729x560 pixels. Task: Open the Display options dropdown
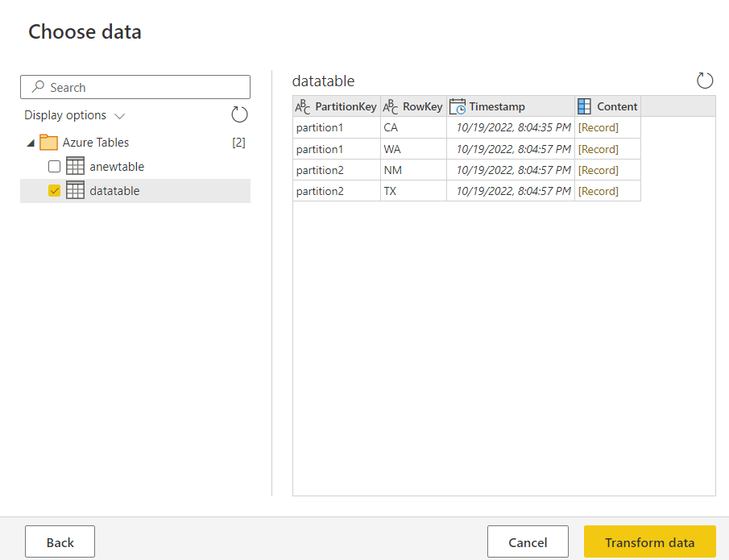pyautogui.click(x=74, y=115)
